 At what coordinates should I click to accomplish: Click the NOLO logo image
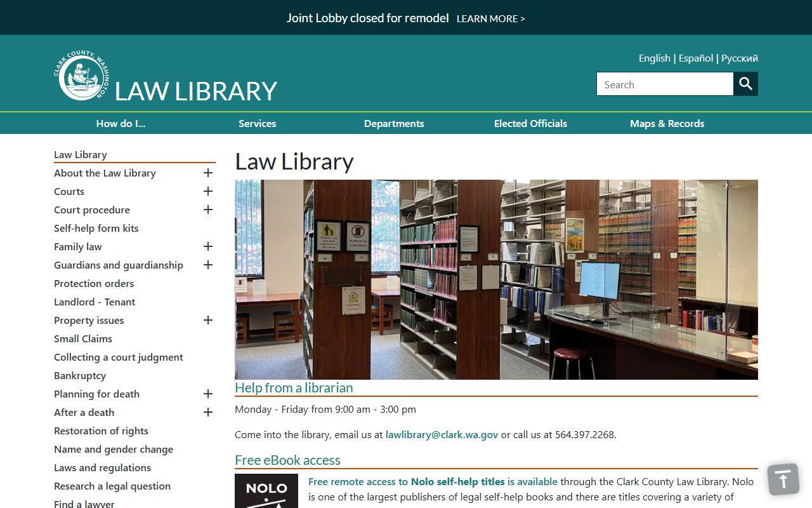coord(266,491)
